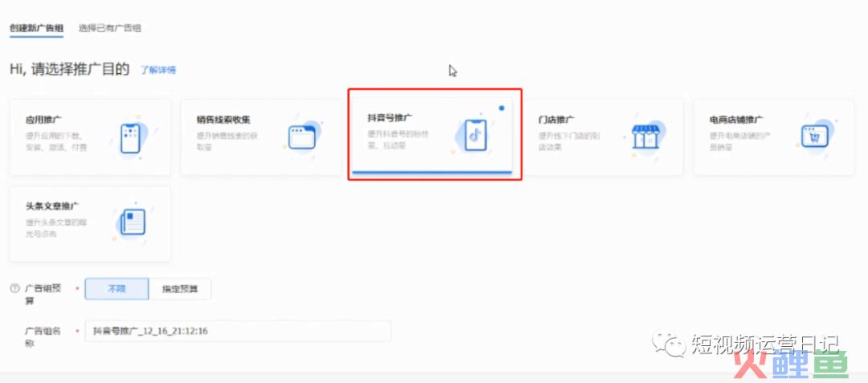Click the 广告组预算 field label
The image size is (868, 383).
click(45, 295)
